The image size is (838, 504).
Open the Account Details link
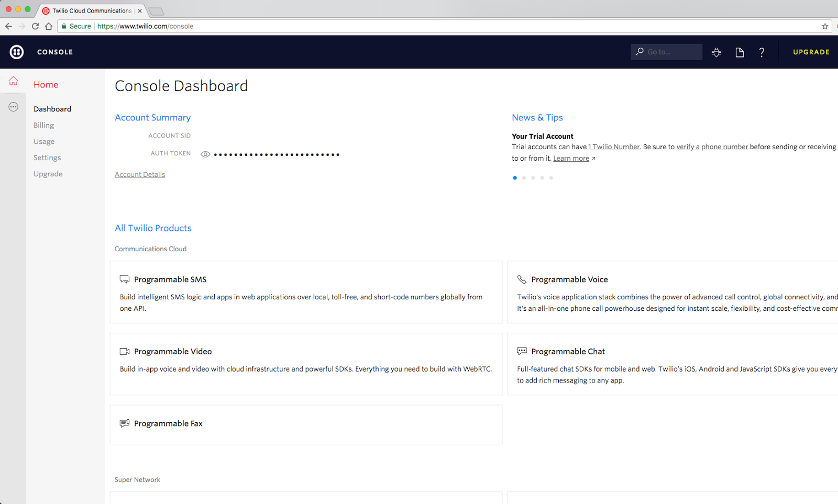pyautogui.click(x=140, y=174)
